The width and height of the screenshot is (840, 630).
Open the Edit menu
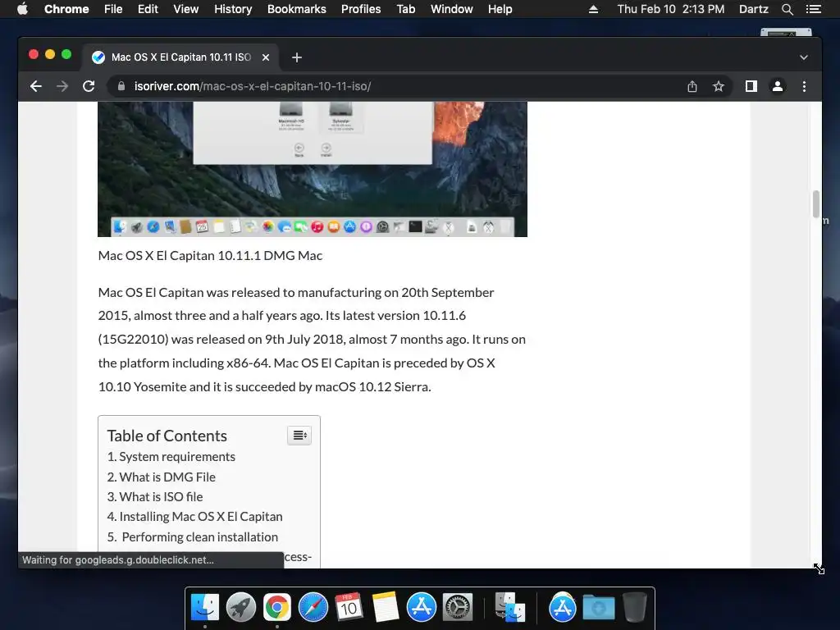148,9
